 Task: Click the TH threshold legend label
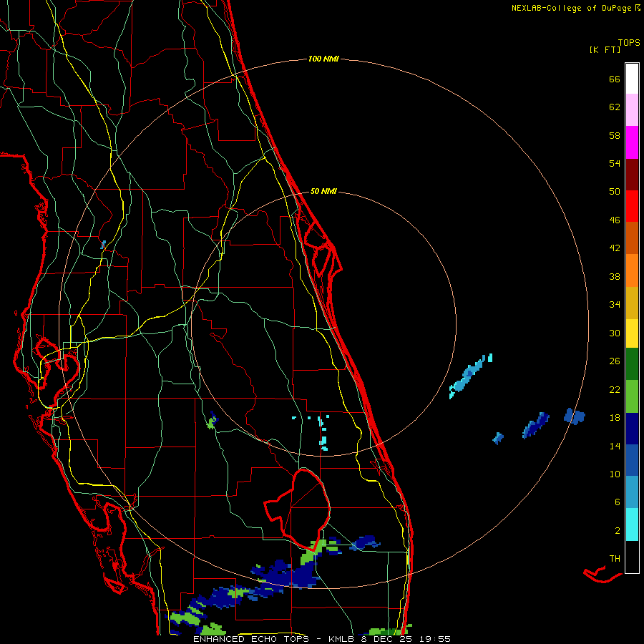[615, 559]
